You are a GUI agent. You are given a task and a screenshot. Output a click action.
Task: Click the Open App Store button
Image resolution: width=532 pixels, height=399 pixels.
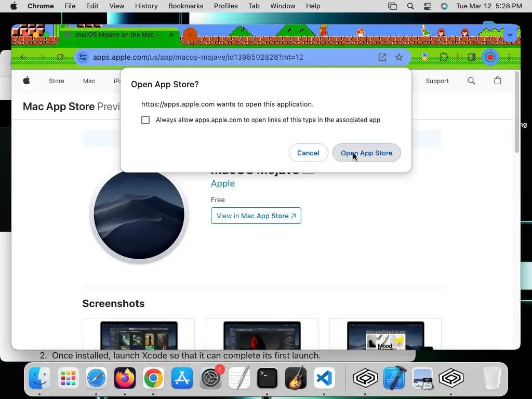(x=366, y=153)
